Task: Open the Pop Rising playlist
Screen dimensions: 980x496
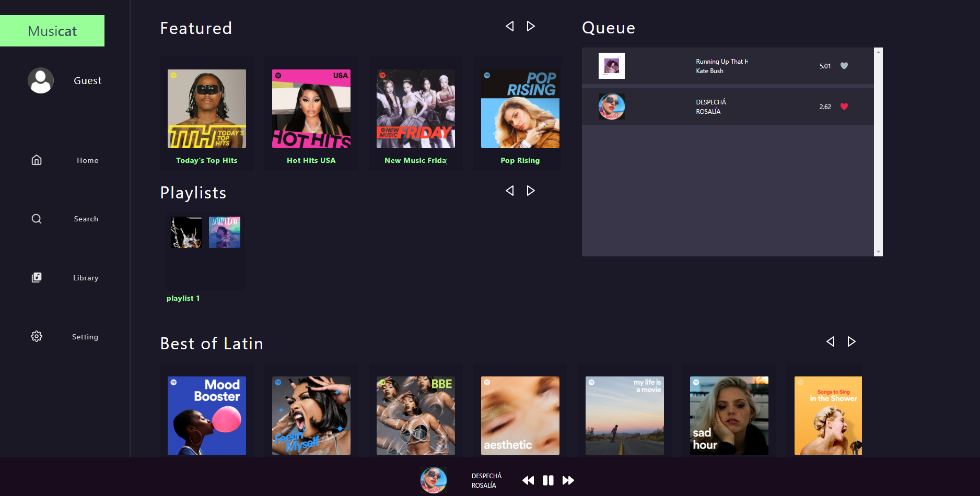Action: 520,109
